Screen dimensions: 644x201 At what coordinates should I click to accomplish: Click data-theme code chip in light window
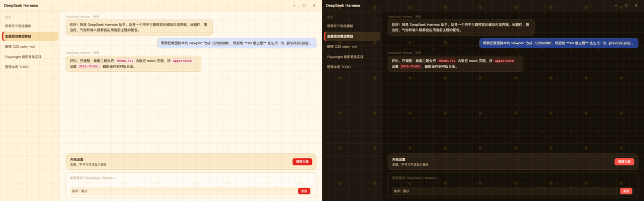click(x=88, y=66)
